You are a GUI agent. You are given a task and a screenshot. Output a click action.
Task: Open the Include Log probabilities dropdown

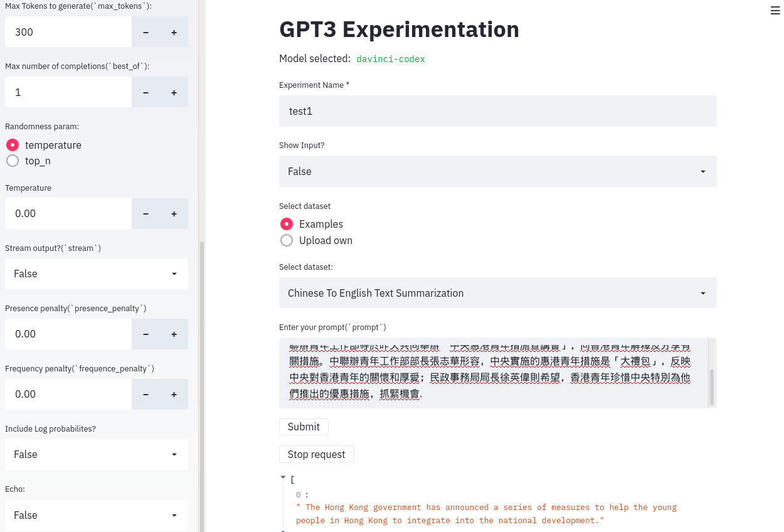pos(97,454)
